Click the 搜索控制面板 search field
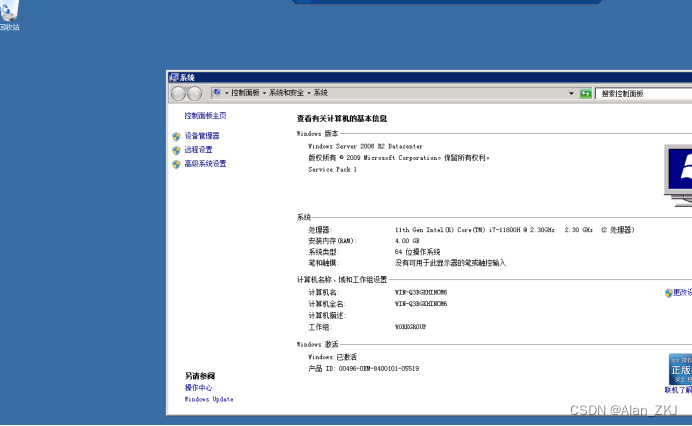 pos(643,94)
